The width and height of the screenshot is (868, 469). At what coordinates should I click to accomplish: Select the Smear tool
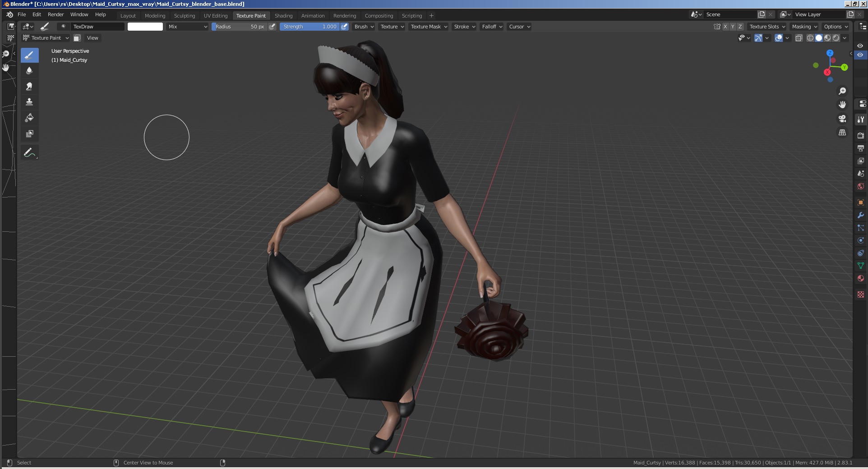point(29,86)
